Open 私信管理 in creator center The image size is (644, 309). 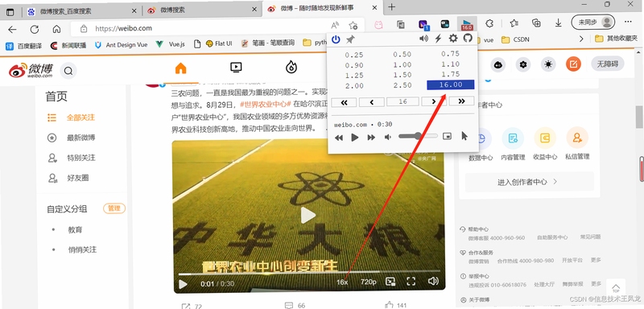tap(577, 144)
